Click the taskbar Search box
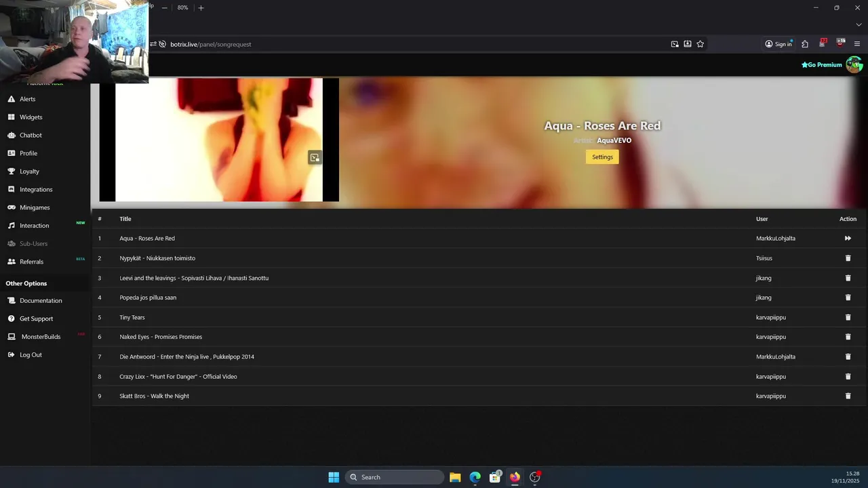This screenshot has height=488, width=868. pos(395,477)
